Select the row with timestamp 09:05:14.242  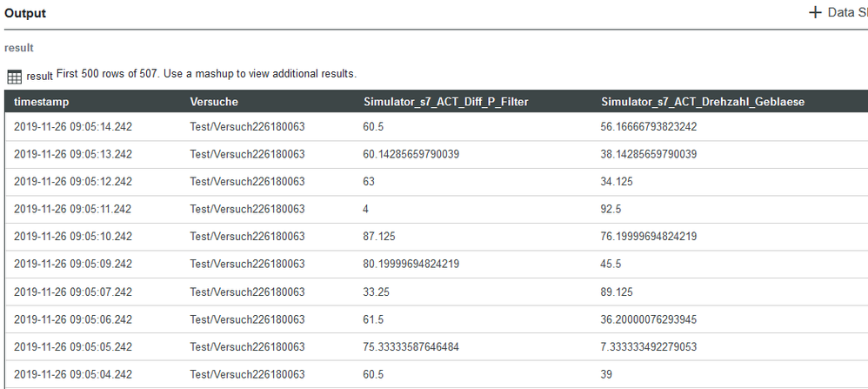[x=73, y=127]
